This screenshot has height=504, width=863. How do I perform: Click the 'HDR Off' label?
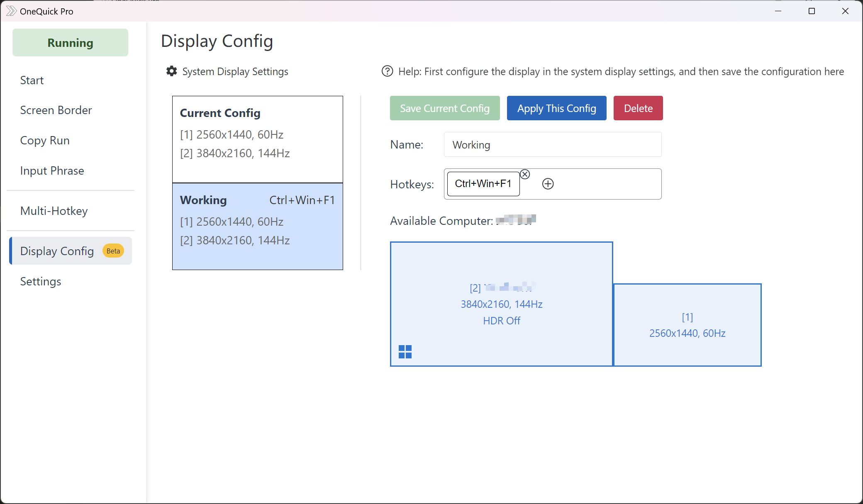502,321
